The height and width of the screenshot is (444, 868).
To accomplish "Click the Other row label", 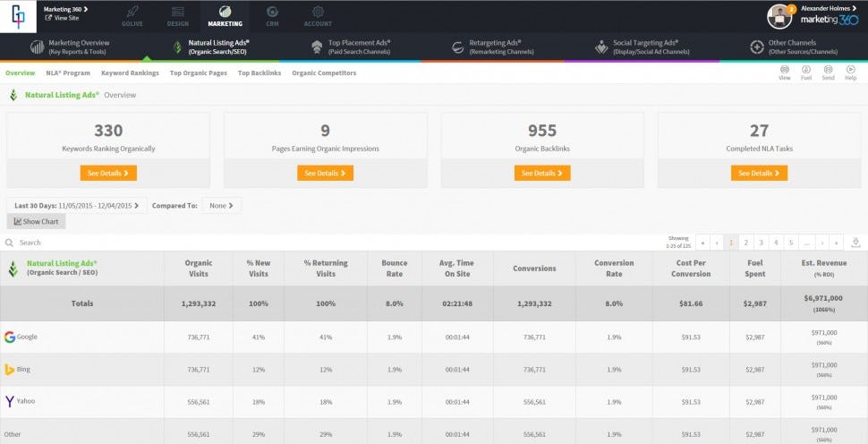I will [13, 434].
